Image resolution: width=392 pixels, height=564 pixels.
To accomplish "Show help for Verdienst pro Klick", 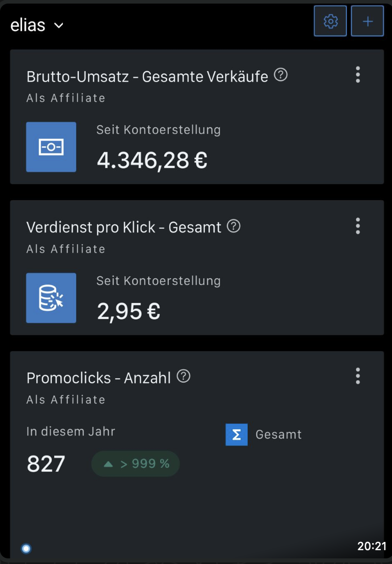I will pyautogui.click(x=233, y=226).
